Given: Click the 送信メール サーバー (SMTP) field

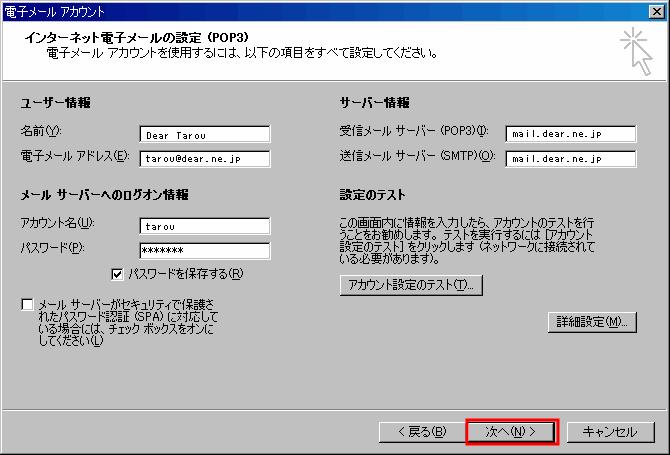Looking at the screenshot, I should pyautogui.click(x=570, y=159).
